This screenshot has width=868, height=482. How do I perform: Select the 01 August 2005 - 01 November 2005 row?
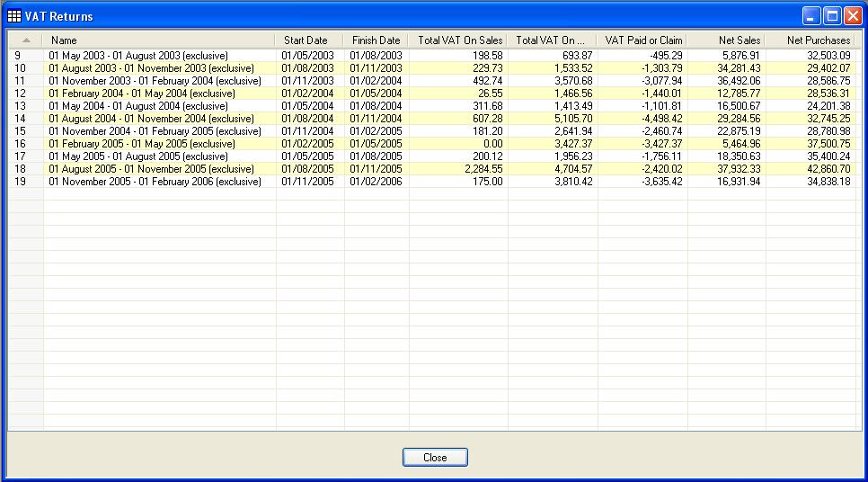[x=151, y=169]
